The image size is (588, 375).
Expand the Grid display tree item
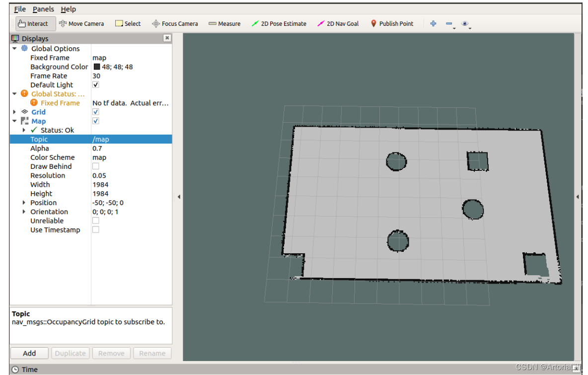[14, 112]
